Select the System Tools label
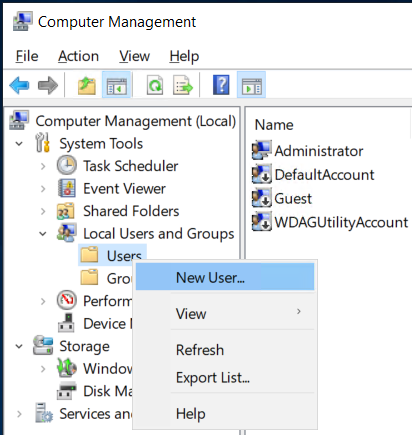Viewport: 412px width, 435px height. [101, 144]
